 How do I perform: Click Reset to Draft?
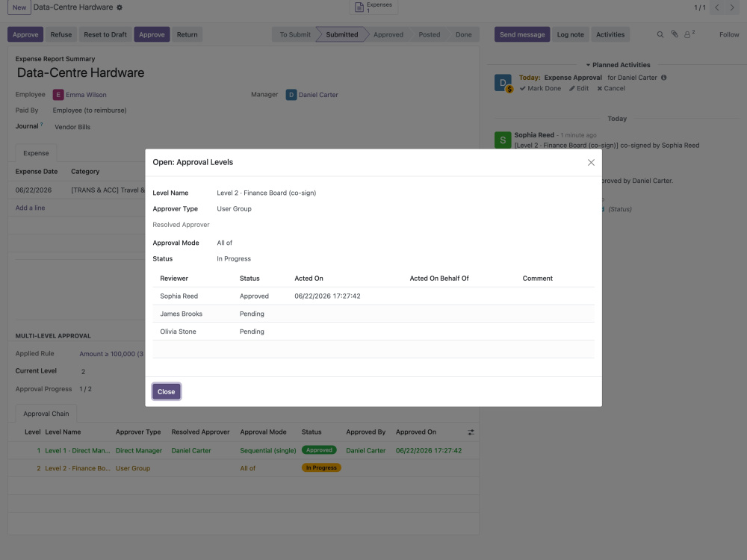click(105, 34)
